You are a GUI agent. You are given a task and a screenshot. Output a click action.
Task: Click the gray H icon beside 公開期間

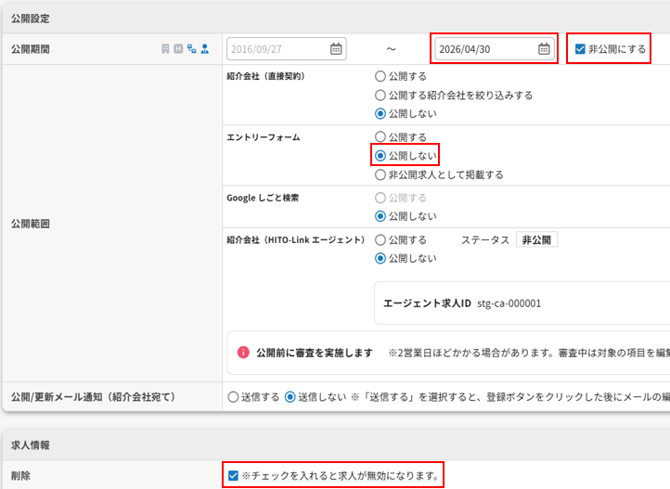click(179, 49)
